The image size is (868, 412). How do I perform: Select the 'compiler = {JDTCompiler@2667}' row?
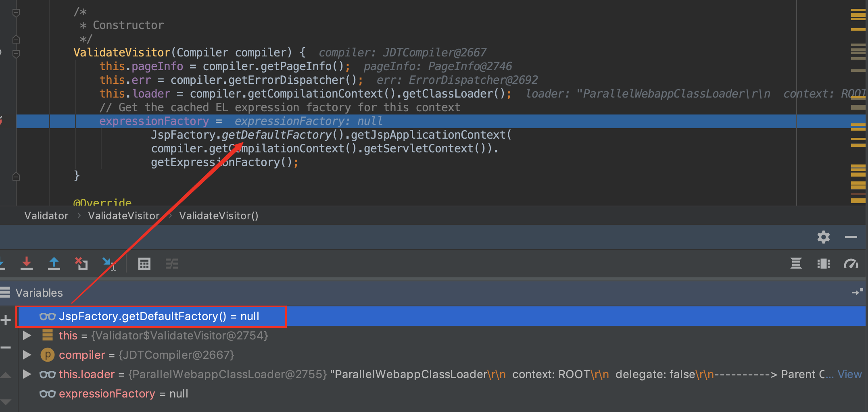[442, 355]
